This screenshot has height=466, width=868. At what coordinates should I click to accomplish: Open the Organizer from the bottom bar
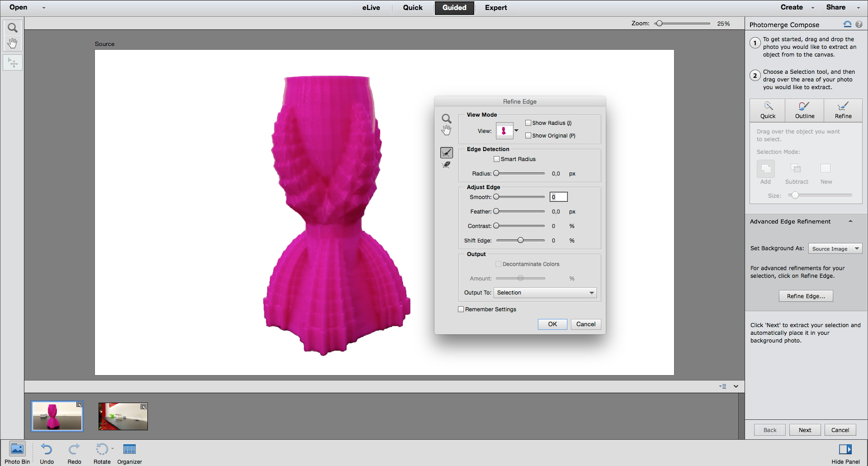pyautogui.click(x=130, y=454)
